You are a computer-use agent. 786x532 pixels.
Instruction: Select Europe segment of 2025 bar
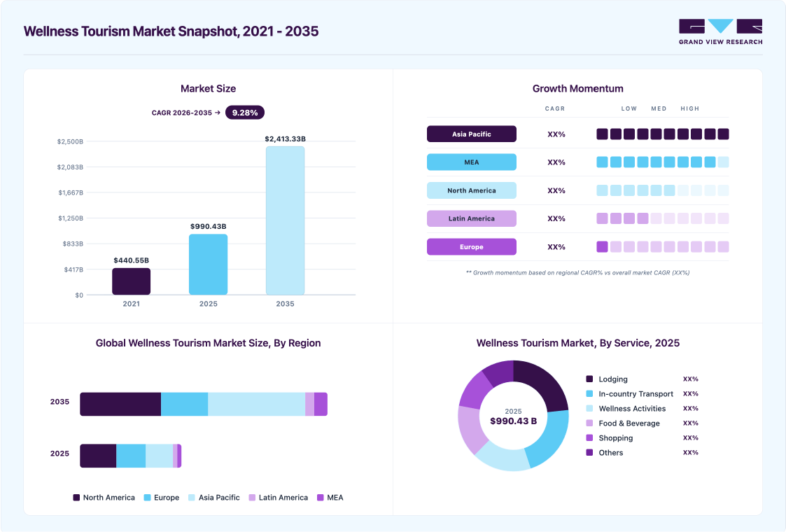coord(131,456)
